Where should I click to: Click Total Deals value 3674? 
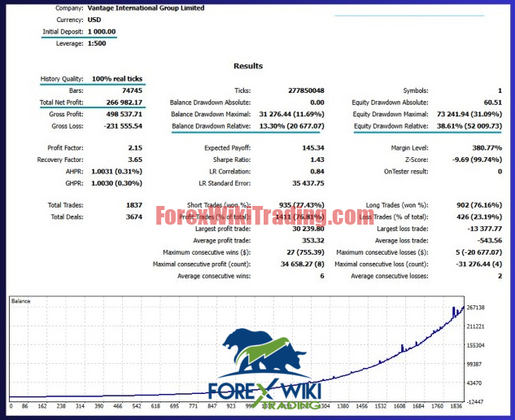coord(134,217)
